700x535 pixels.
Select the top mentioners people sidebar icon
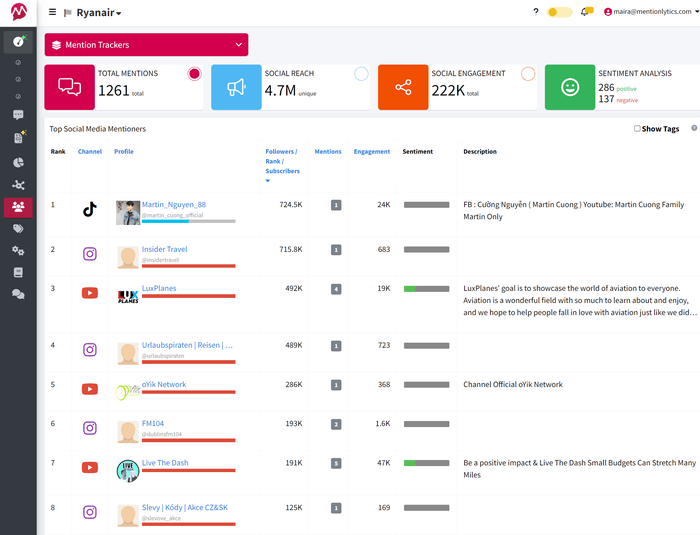(18, 207)
